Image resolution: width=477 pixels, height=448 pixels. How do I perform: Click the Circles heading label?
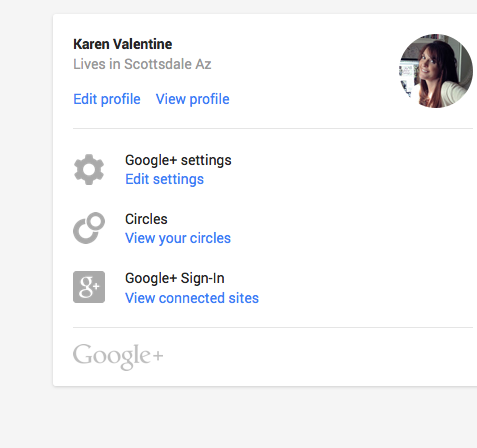click(x=146, y=219)
